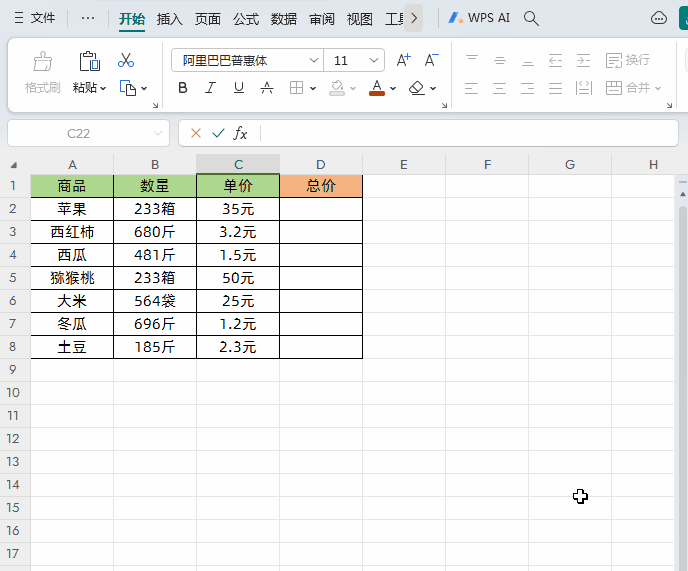Open the 文件 menu
This screenshot has width=688, height=571.
click(x=35, y=18)
